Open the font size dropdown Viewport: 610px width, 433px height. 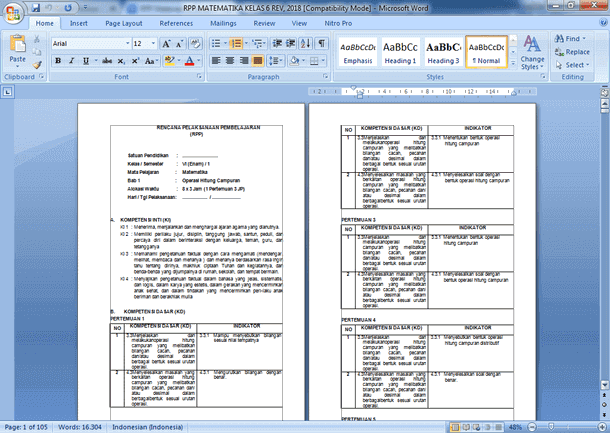(153, 44)
